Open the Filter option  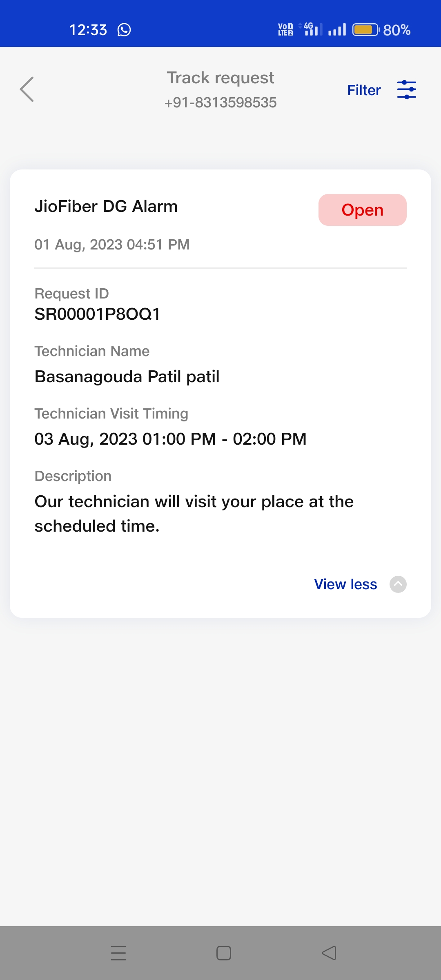(x=364, y=90)
